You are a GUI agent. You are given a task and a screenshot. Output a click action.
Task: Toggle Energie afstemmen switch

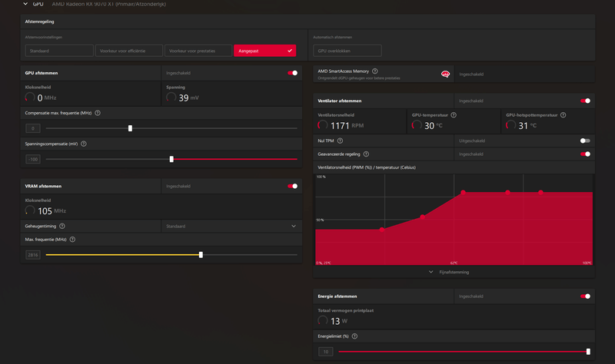coord(585,296)
